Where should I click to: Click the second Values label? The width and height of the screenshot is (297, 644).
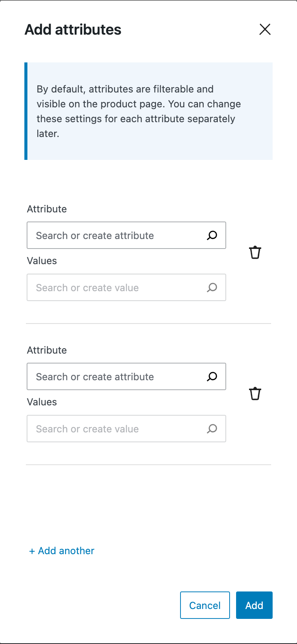[42, 402]
